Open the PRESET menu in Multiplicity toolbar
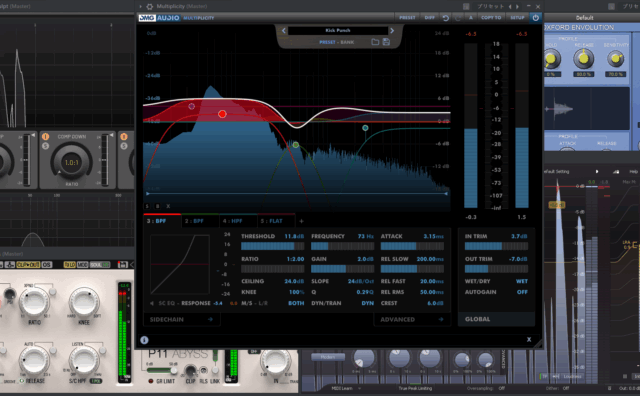 [x=407, y=18]
